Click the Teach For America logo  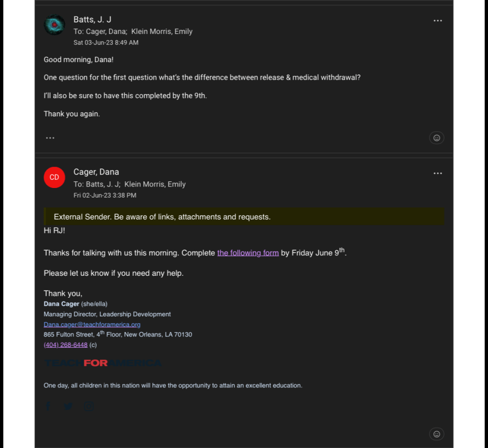pos(103,363)
